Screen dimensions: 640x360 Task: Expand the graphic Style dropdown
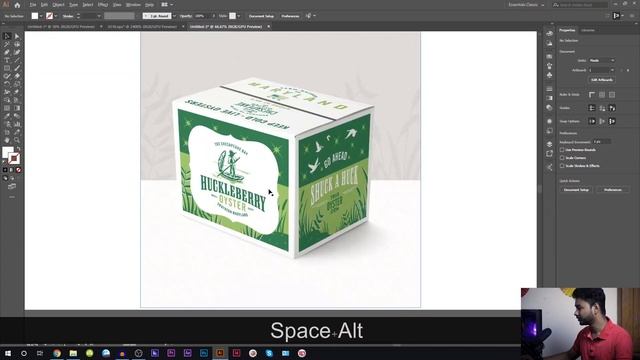[x=238, y=16]
